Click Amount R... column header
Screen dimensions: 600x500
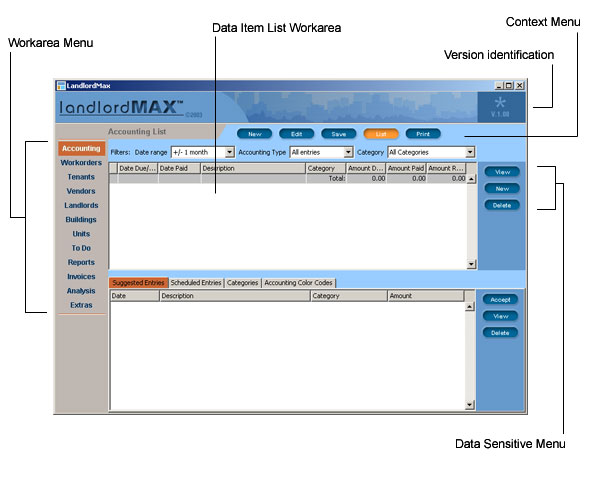[446, 168]
